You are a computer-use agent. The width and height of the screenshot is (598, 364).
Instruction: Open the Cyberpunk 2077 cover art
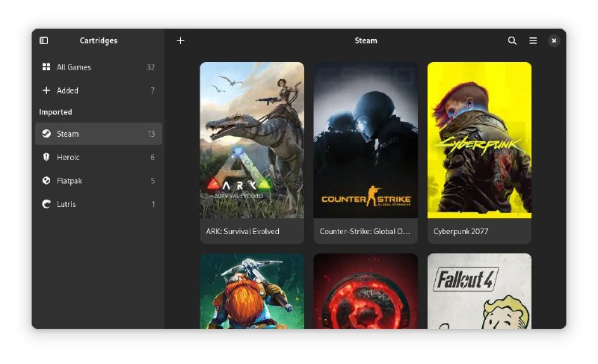(479, 140)
